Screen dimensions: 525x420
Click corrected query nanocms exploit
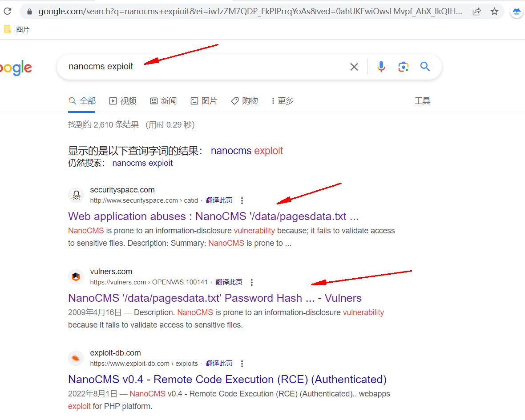pyautogui.click(x=247, y=151)
